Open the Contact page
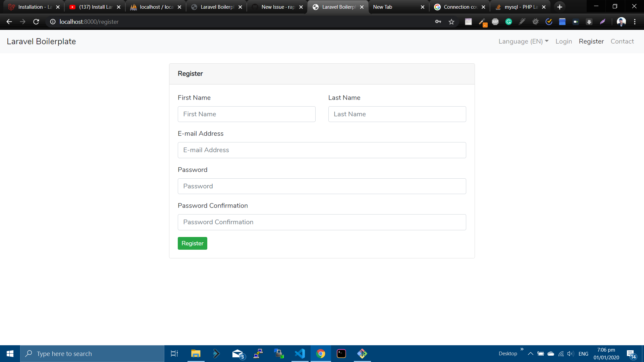The width and height of the screenshot is (644, 362). (622, 41)
